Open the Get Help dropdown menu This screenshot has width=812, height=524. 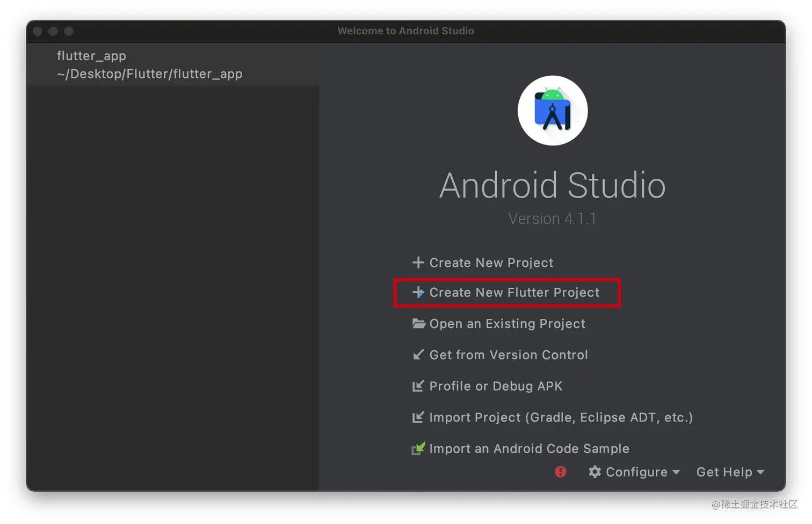pos(730,472)
